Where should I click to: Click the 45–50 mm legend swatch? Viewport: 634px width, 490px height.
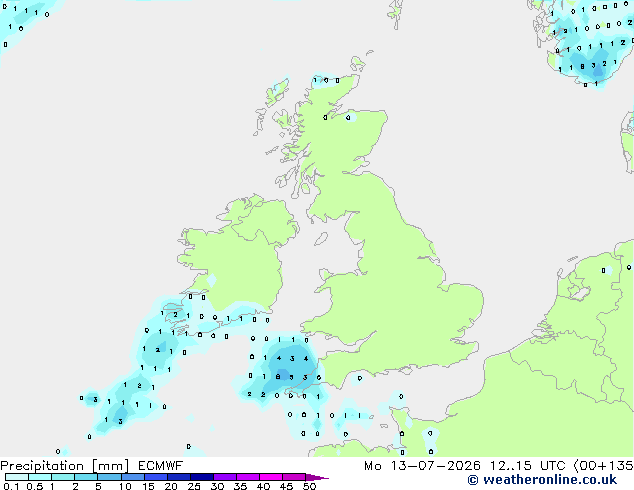pyautogui.click(x=294, y=477)
